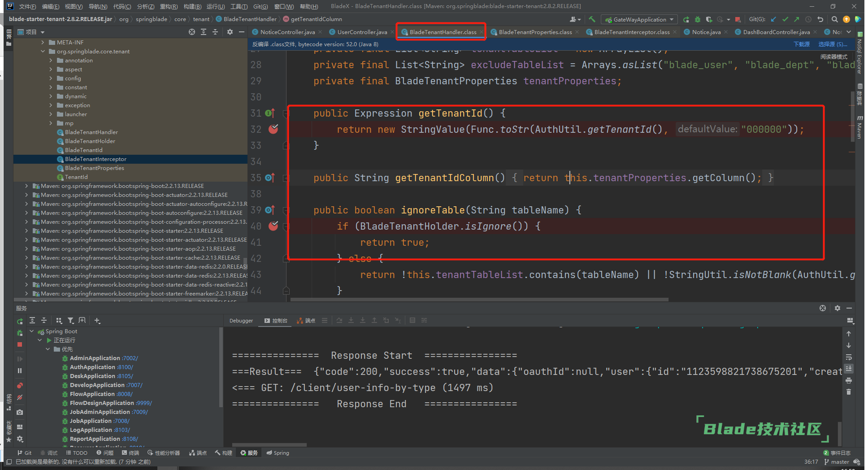Viewport: 868px width, 470px height.
Task: Click the filter icon in services toolbar
Action: [x=70, y=320]
